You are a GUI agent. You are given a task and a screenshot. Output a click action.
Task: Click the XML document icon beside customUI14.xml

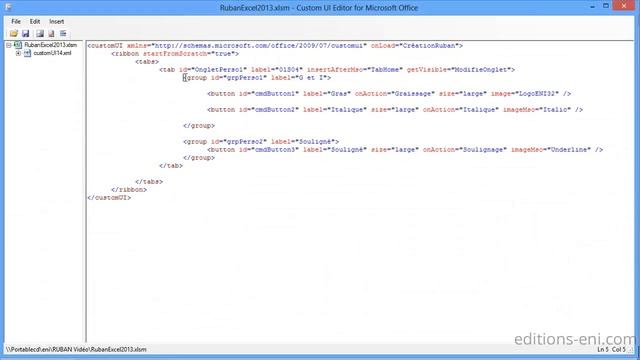click(27, 53)
